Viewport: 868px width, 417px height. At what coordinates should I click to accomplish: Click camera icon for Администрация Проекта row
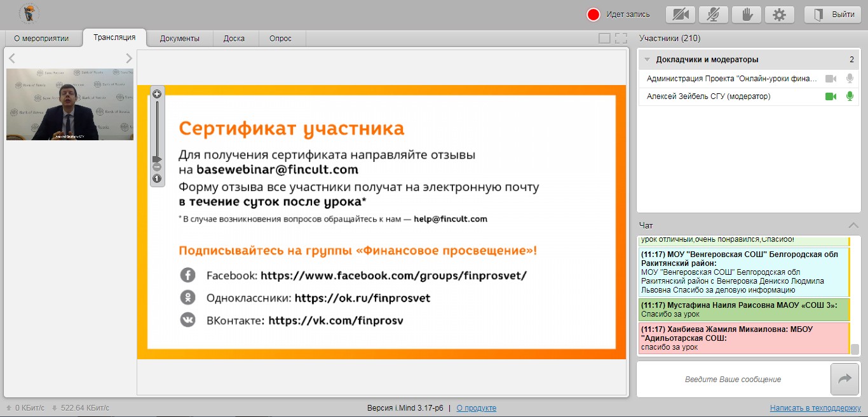tap(831, 79)
